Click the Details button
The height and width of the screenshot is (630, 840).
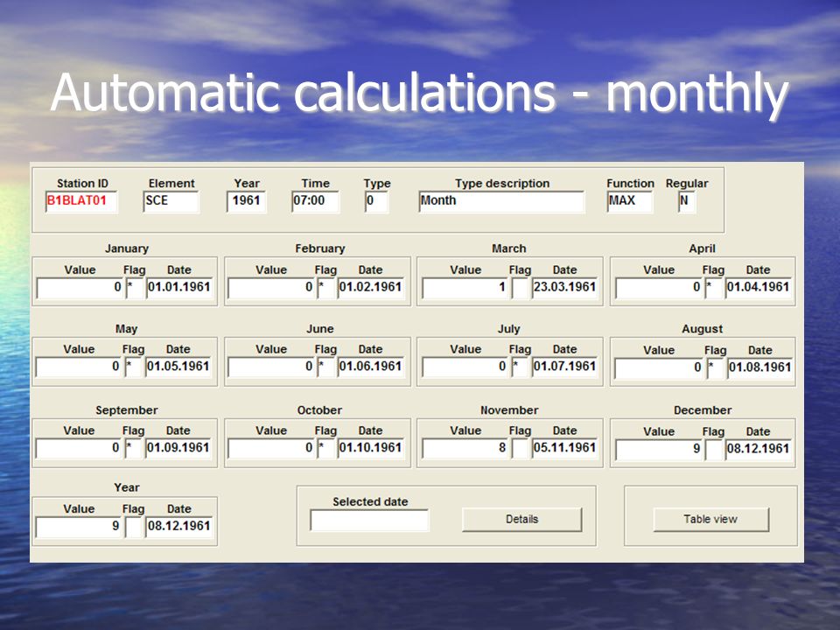[521, 519]
